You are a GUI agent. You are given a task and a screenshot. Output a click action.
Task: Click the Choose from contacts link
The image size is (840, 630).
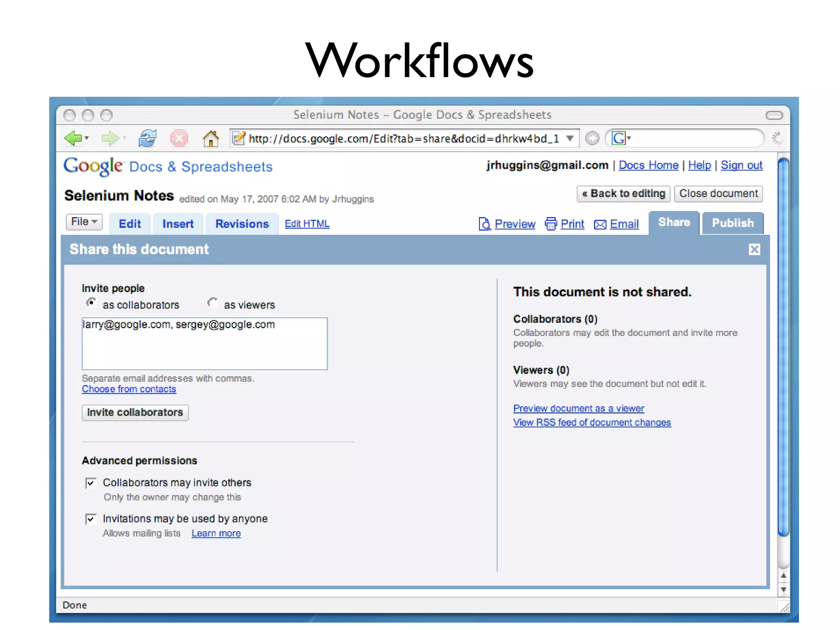point(129,389)
